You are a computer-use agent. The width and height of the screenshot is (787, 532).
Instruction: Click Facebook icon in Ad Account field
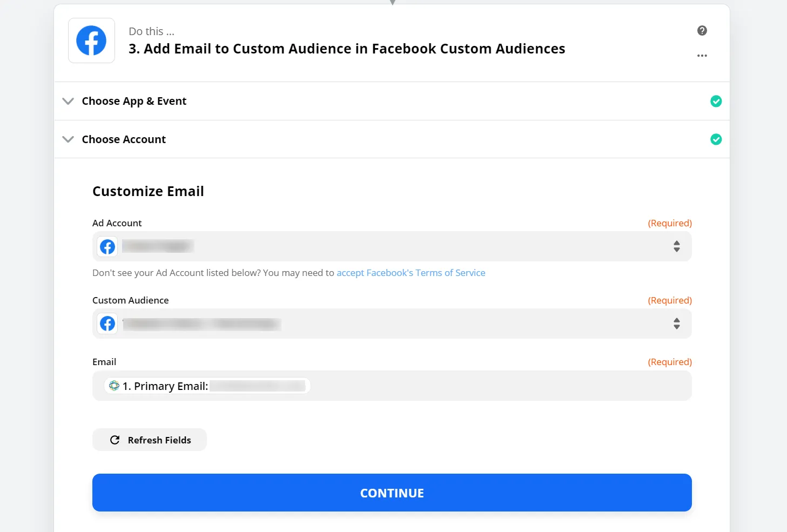[107, 247]
